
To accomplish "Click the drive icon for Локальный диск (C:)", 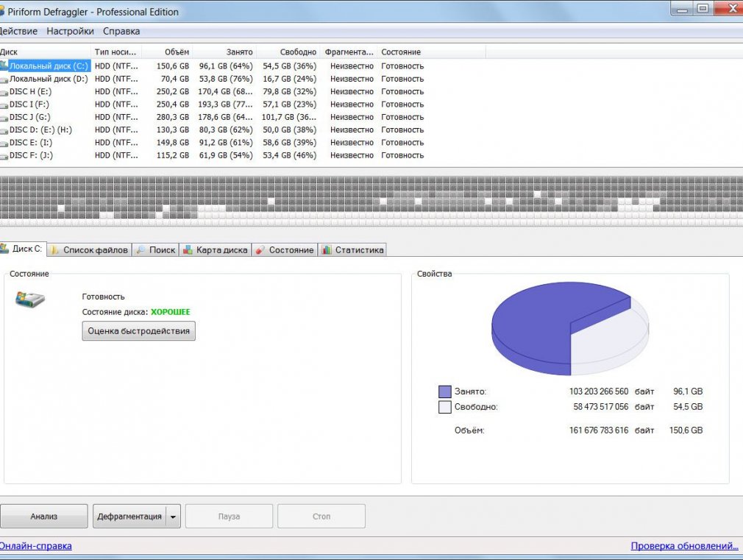I will click(x=4, y=65).
